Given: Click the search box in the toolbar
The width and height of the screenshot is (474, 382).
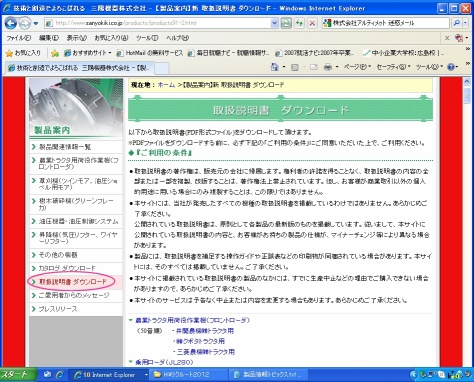Looking at the screenshot, I should (x=385, y=23).
